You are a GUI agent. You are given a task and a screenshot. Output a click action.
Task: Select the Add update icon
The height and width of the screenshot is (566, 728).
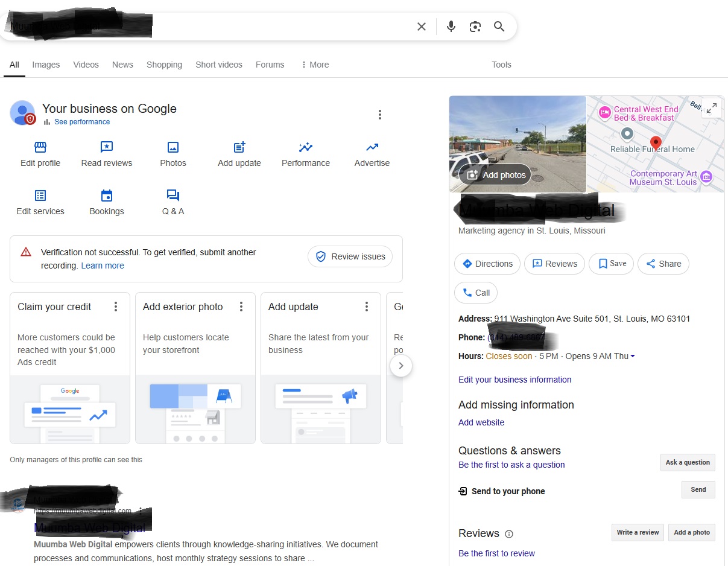[239, 147]
